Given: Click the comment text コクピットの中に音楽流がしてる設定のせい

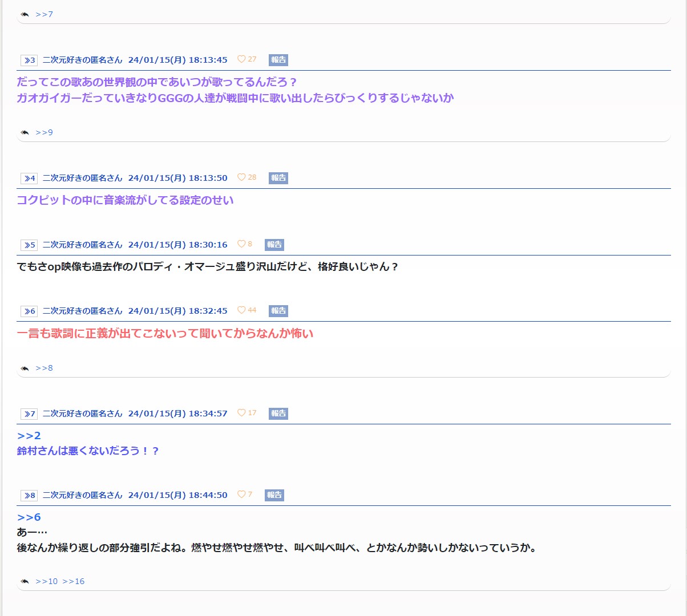Looking at the screenshot, I should coord(126,200).
